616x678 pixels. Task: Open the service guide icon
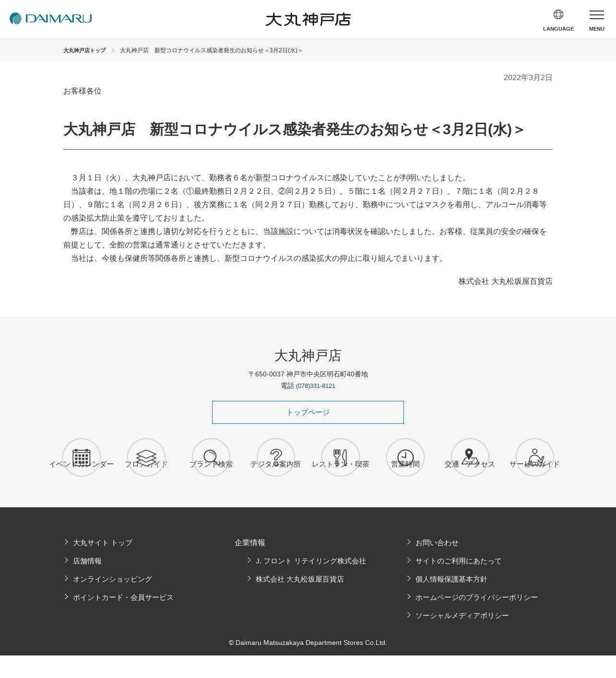point(535,457)
